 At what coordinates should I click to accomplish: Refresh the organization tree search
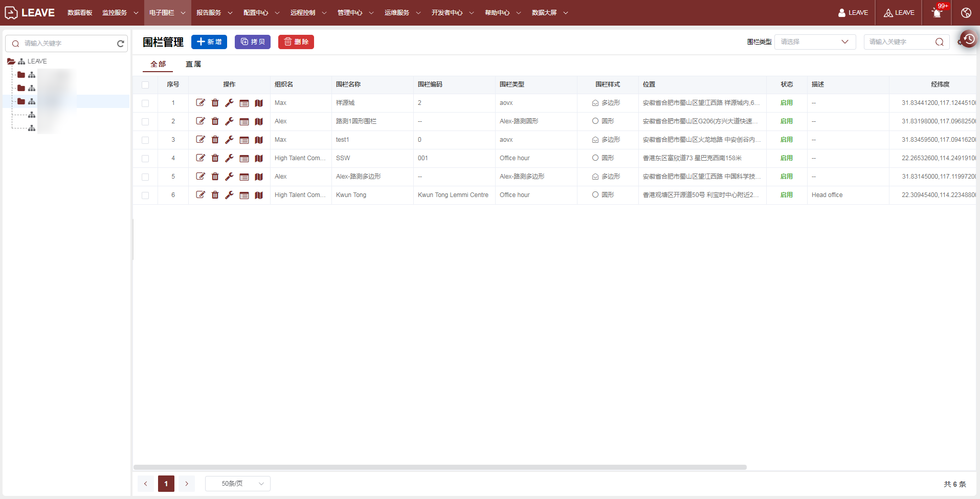(121, 44)
